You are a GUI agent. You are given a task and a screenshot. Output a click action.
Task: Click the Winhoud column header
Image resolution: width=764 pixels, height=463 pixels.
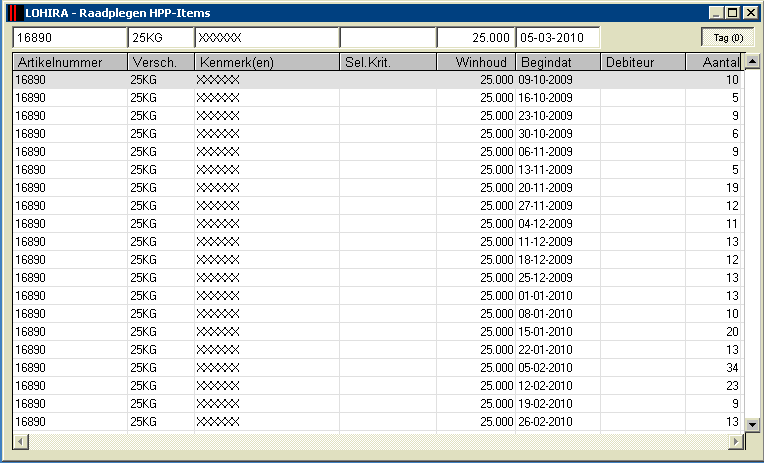pos(476,62)
